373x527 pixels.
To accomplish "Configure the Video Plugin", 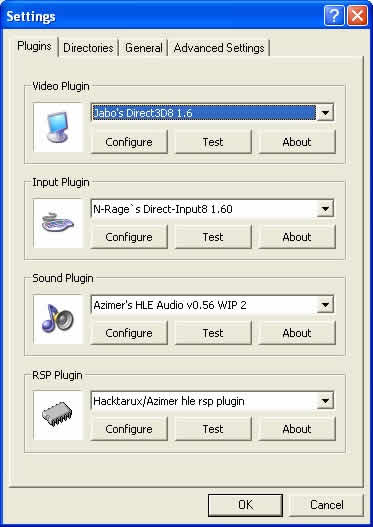I will click(x=129, y=142).
